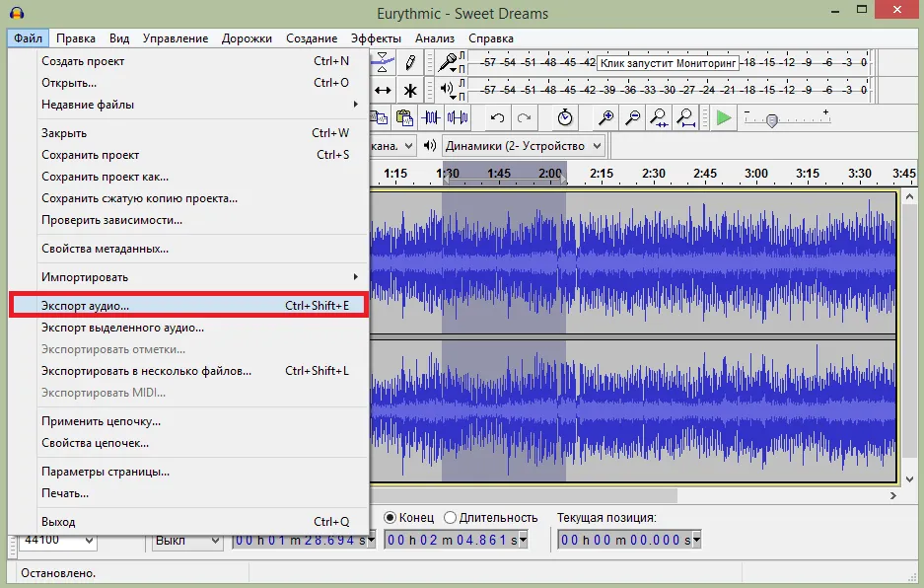This screenshot has width=924, height=588.
Task: Select the Multi-tool asterisk icon
Action: point(410,90)
